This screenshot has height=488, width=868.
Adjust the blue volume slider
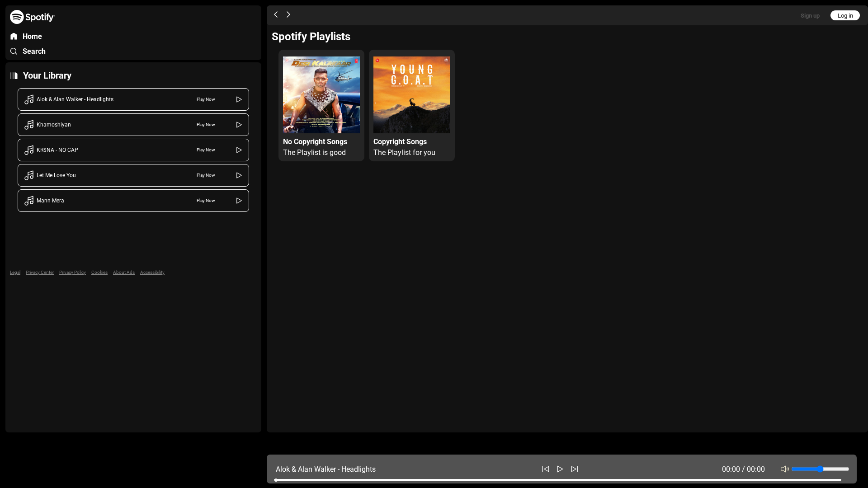point(820,469)
